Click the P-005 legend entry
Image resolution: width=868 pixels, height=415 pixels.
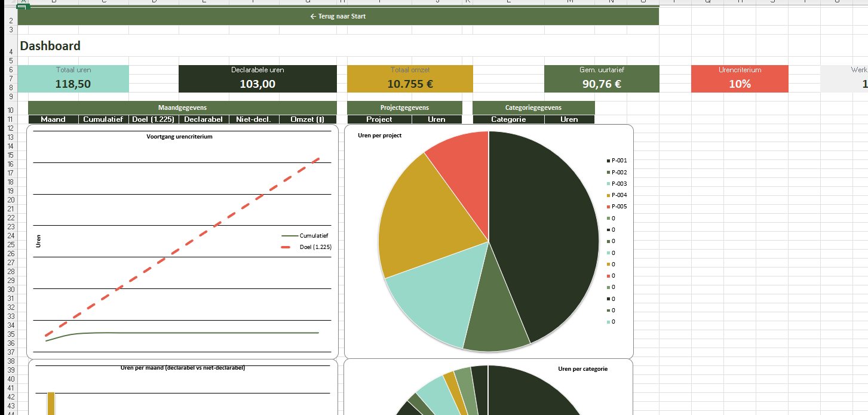619,207
